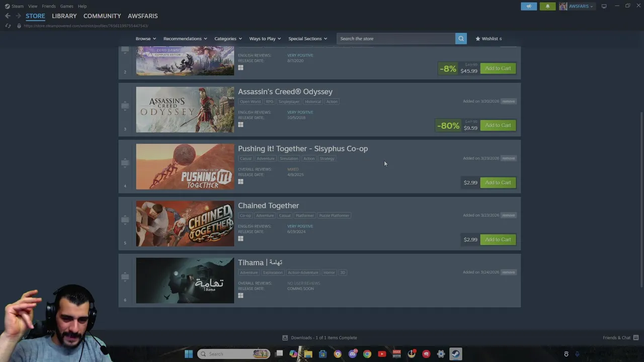The width and height of the screenshot is (644, 362).
Task: Open the notifications bell icon
Action: pyautogui.click(x=547, y=6)
